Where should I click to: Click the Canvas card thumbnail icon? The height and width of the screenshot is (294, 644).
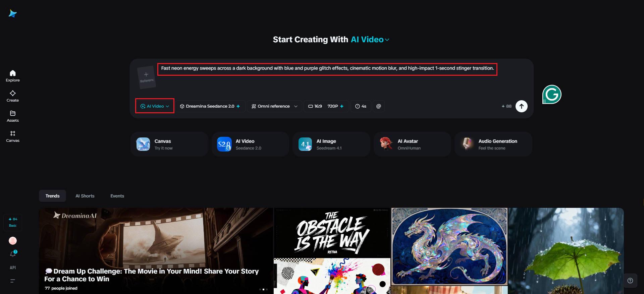point(143,144)
